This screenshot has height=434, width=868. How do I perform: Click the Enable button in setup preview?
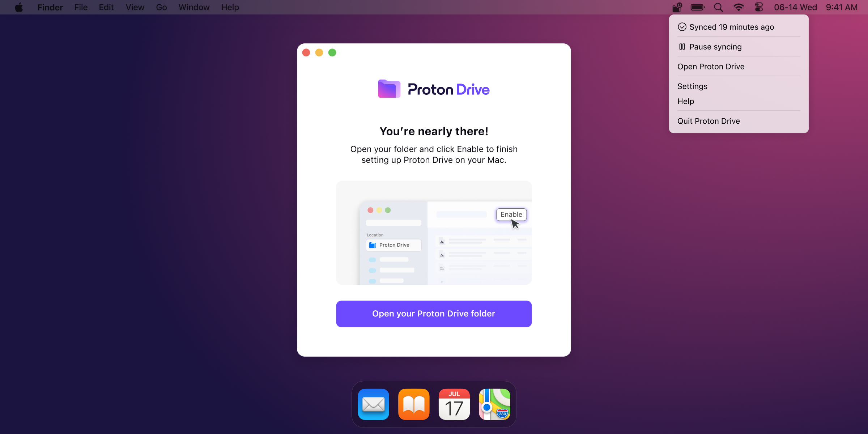510,214
